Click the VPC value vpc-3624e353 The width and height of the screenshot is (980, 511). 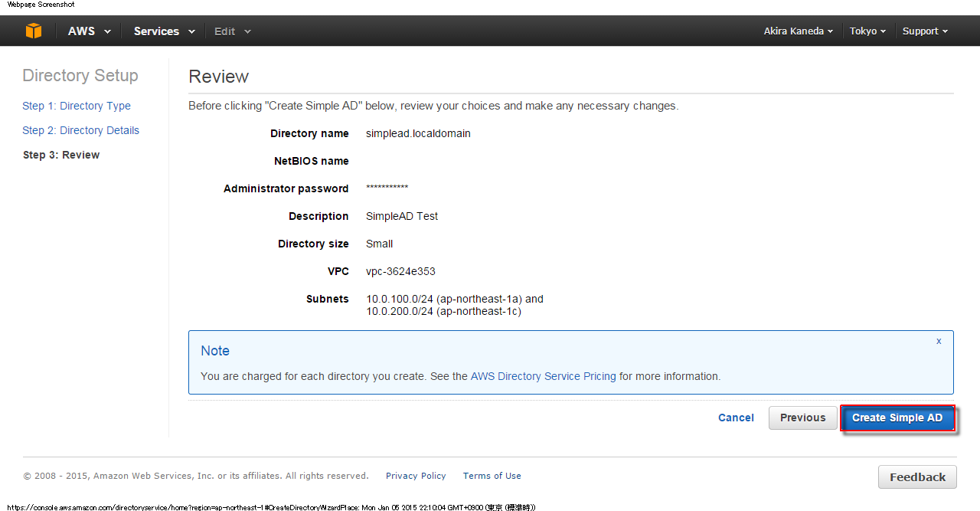[x=400, y=271]
